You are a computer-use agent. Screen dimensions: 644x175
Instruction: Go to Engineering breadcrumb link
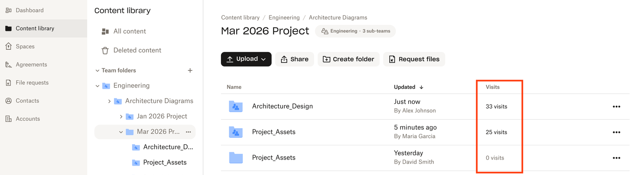tap(284, 17)
